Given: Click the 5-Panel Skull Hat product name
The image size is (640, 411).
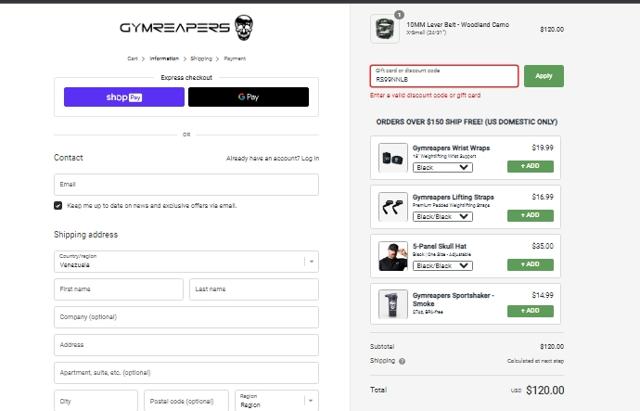Looking at the screenshot, I should pyautogui.click(x=439, y=247).
